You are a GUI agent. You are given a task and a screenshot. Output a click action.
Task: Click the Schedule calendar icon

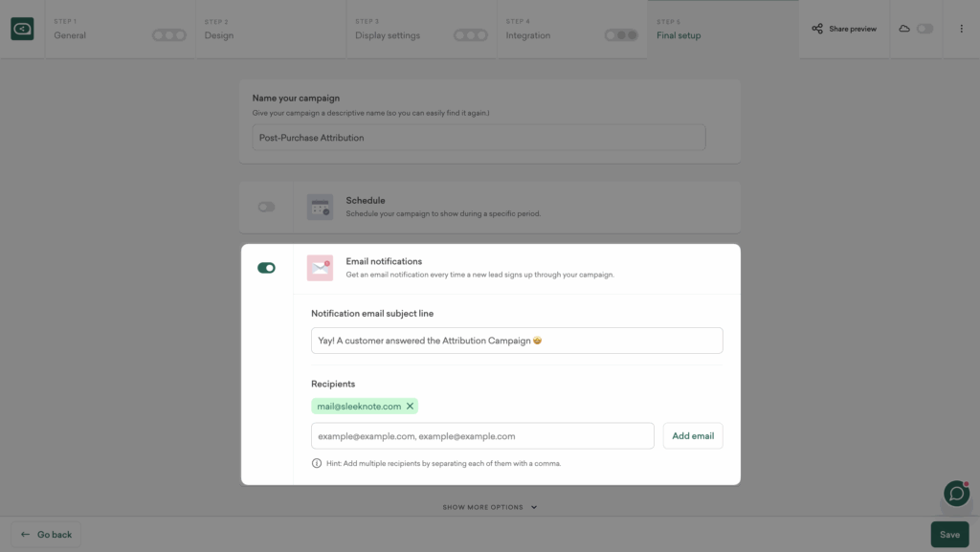(320, 207)
